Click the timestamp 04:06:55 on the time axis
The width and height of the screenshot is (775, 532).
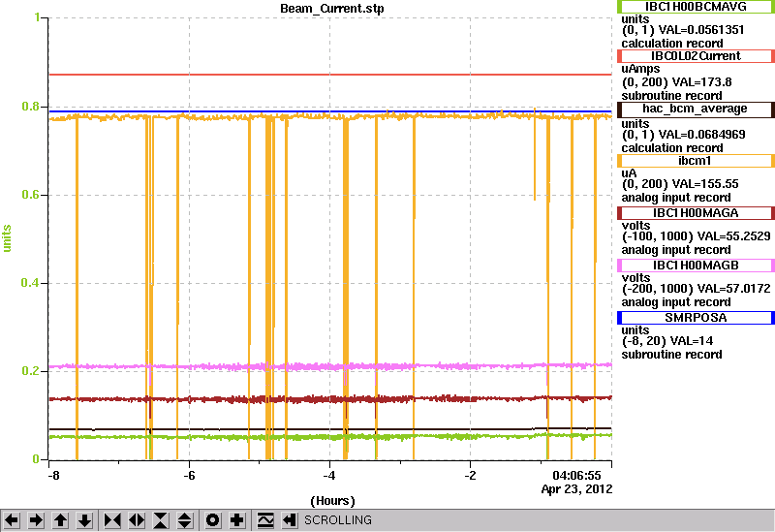coord(576,476)
